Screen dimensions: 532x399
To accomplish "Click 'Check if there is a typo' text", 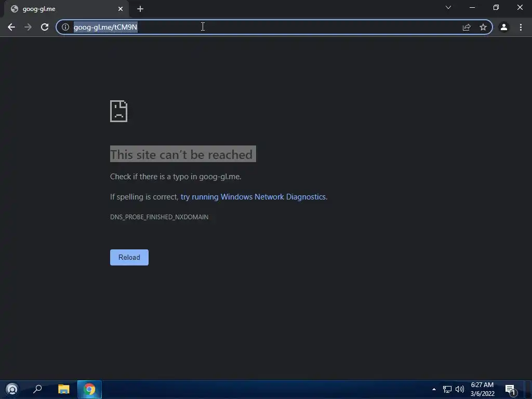I will tap(176, 177).
